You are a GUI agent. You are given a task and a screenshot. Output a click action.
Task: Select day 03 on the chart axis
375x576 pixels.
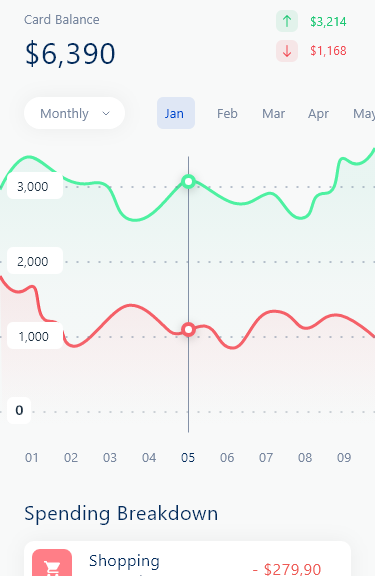110,458
